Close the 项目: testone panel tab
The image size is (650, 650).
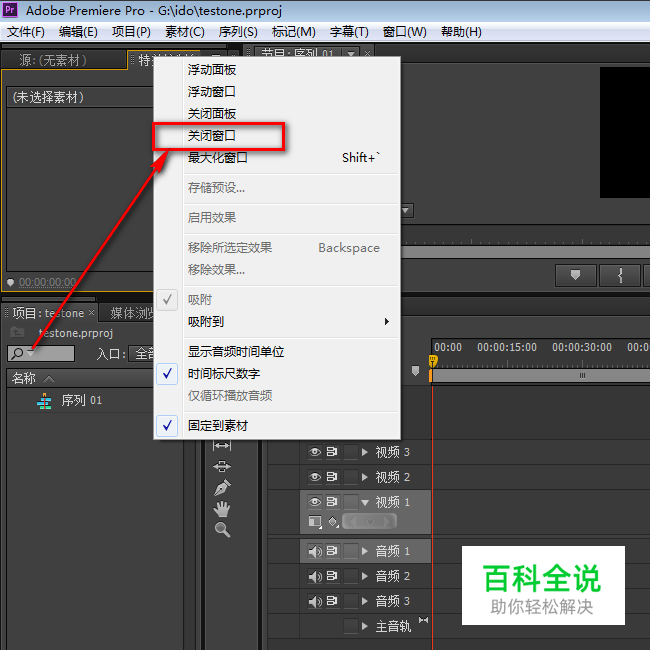pyautogui.click(x=92, y=313)
